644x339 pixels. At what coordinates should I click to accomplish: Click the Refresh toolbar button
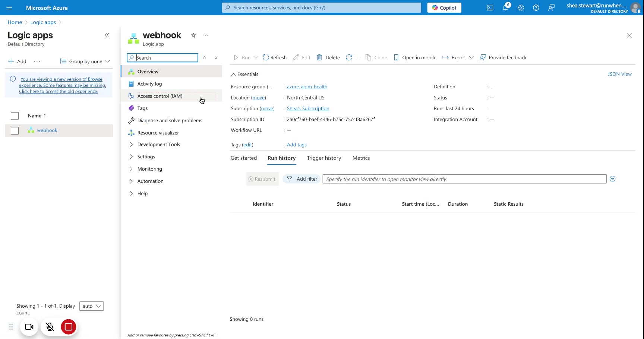coord(275,57)
